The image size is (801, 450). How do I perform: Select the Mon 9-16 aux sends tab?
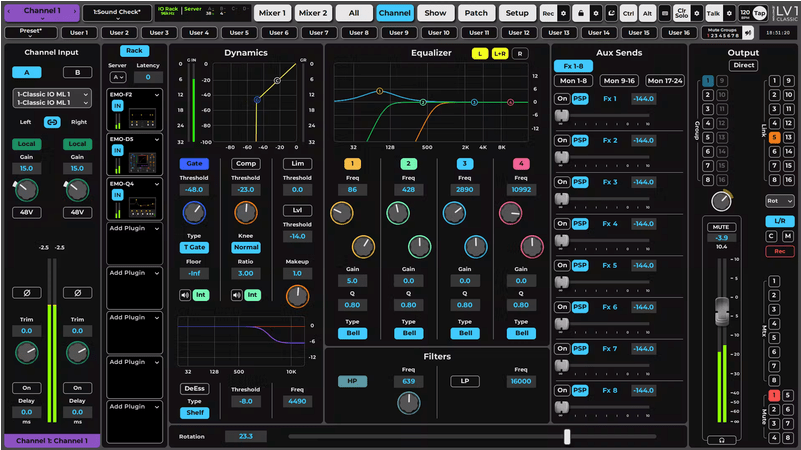point(619,81)
